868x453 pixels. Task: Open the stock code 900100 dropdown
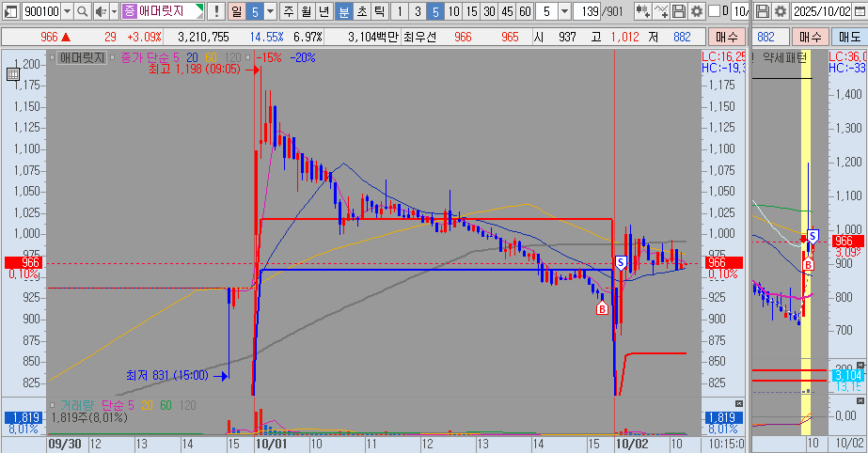[67, 11]
